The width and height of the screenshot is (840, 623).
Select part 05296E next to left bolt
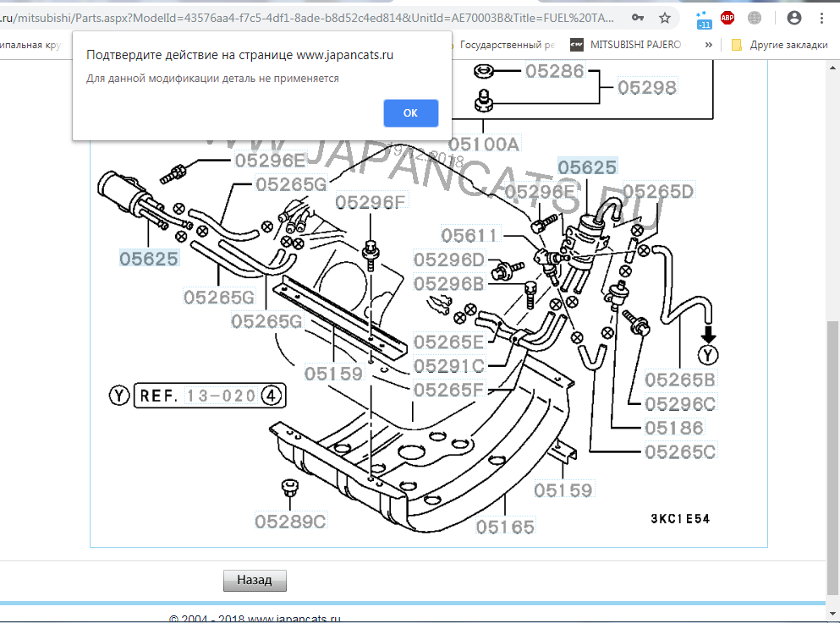[270, 160]
